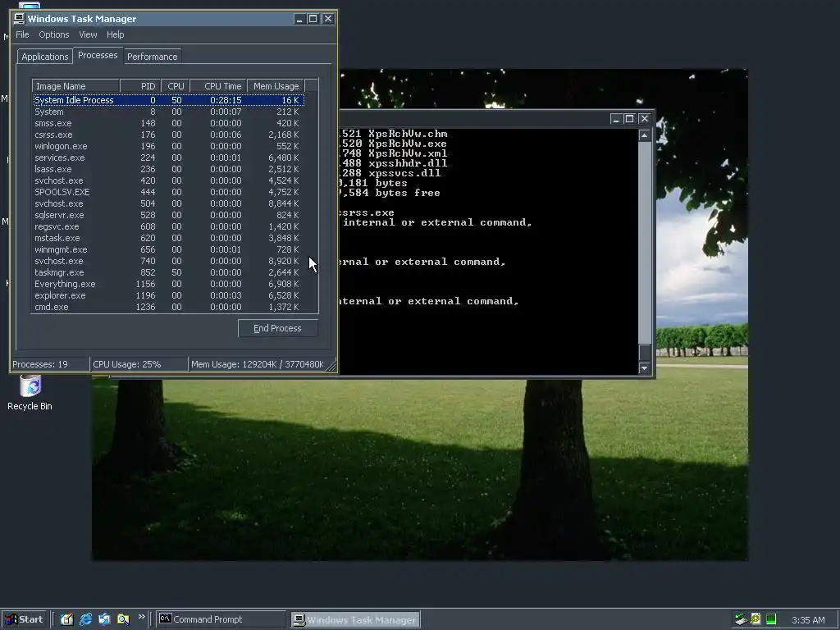Sort by the CPU column header

pos(176,86)
